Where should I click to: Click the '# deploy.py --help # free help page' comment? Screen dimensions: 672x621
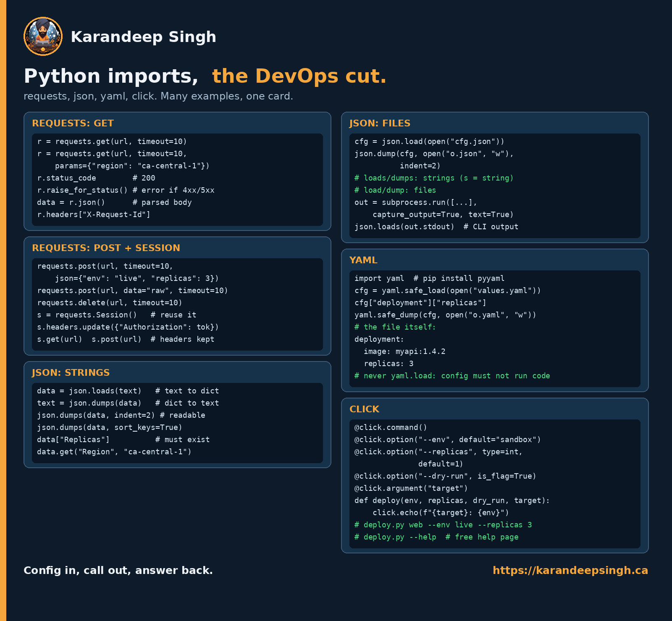(x=436, y=537)
